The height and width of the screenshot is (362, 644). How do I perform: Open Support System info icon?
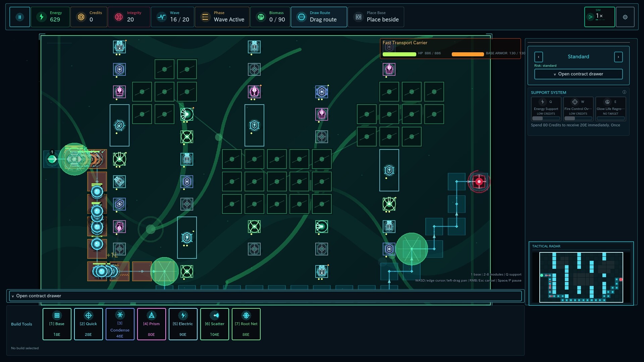point(624,92)
